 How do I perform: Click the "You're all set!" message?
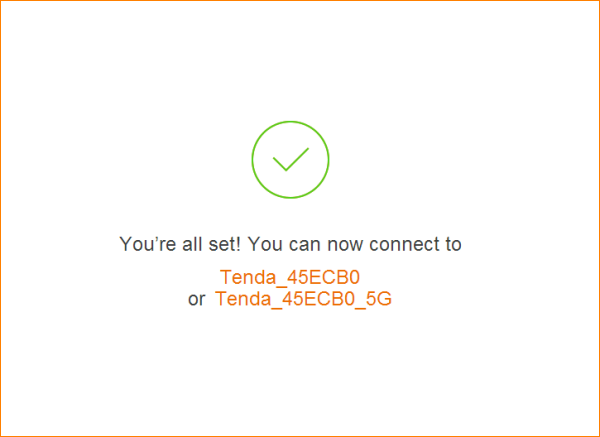tap(180, 244)
